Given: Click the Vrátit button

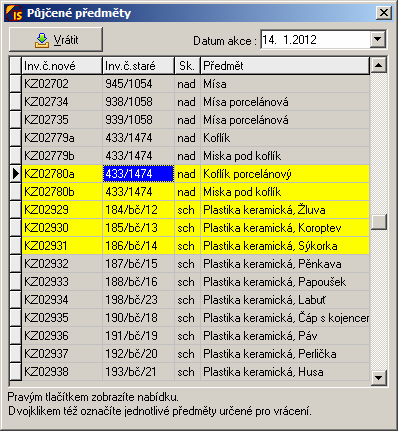Looking at the screenshot, I should (56, 40).
